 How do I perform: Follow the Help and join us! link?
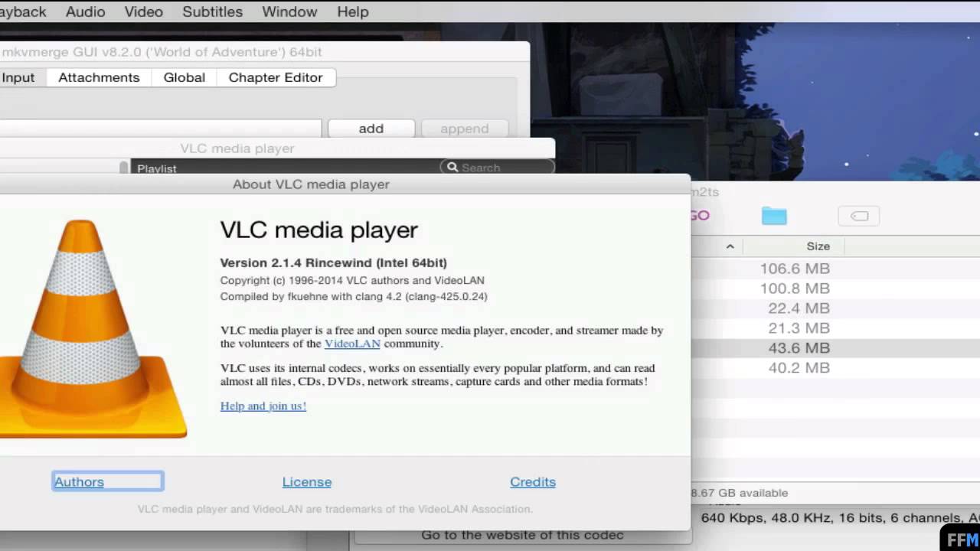coord(263,406)
